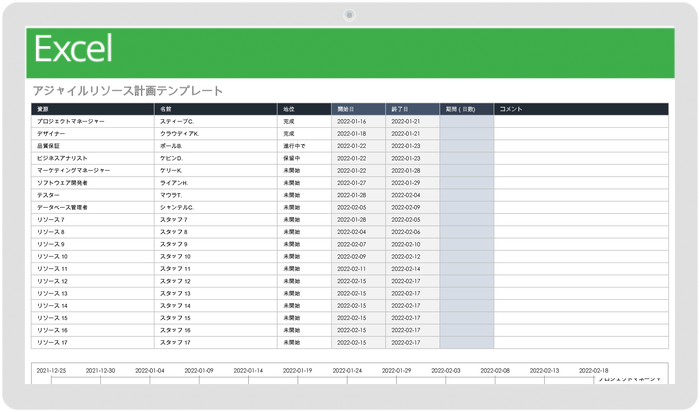Select end date 2022-02-04 in テスター row

[412, 195]
